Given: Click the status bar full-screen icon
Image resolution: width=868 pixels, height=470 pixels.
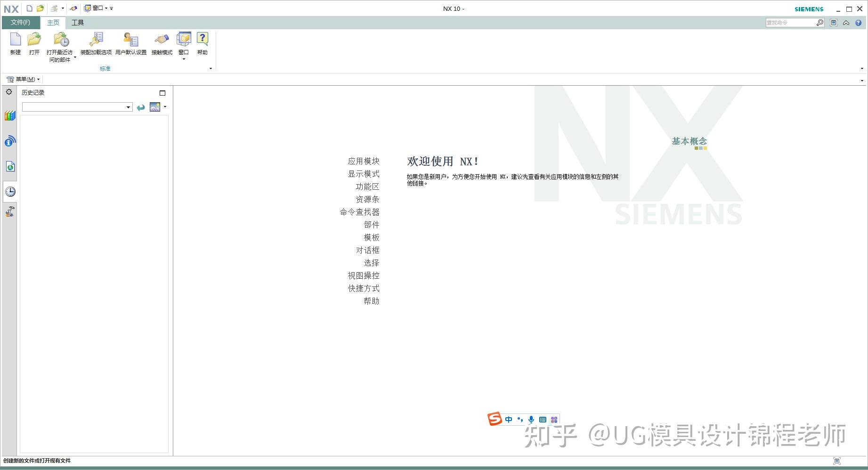Looking at the screenshot, I should (837, 461).
